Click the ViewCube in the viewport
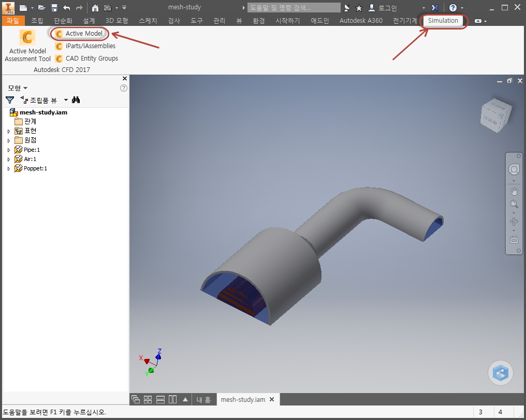 coord(496,115)
